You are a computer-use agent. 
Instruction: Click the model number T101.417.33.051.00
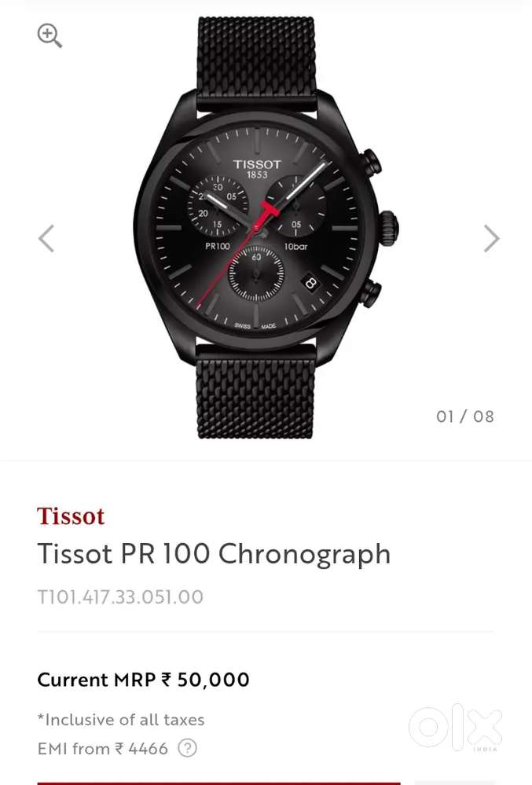pyautogui.click(x=120, y=597)
